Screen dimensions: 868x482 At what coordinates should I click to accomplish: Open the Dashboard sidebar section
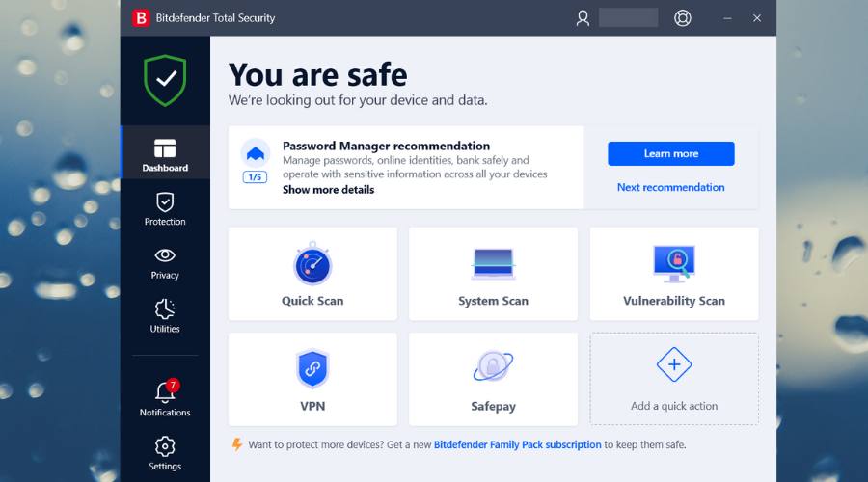click(165, 152)
